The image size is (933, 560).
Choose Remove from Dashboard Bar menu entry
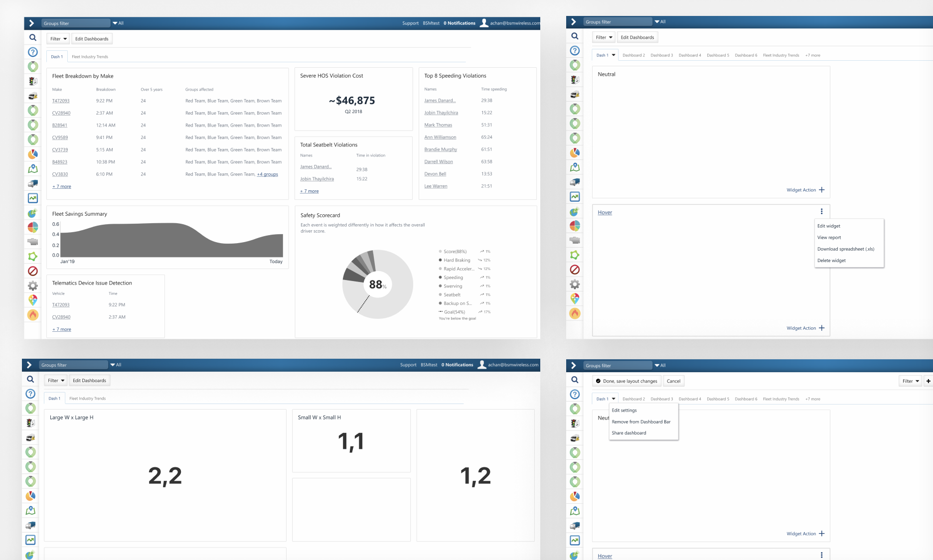pos(641,422)
